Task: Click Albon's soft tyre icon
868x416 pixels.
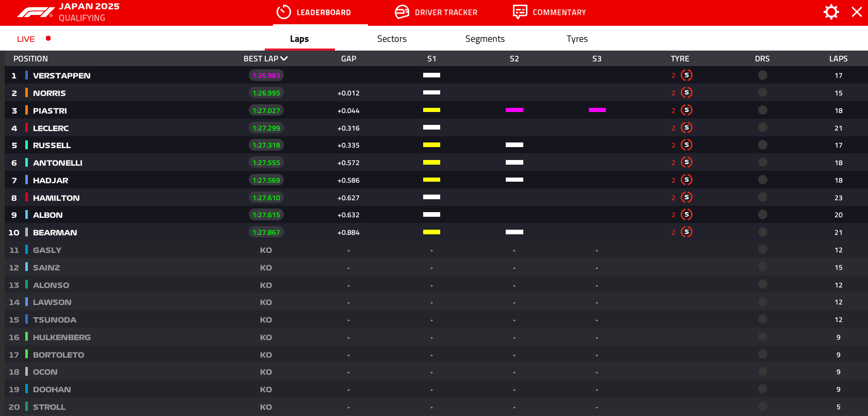Action: 686,215
